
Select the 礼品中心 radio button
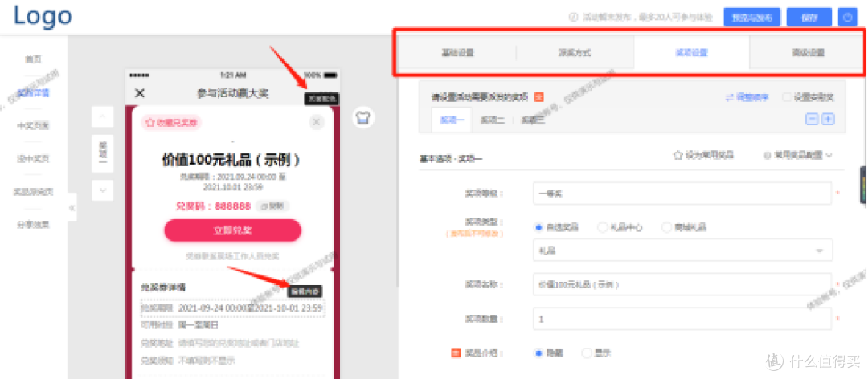point(602,227)
